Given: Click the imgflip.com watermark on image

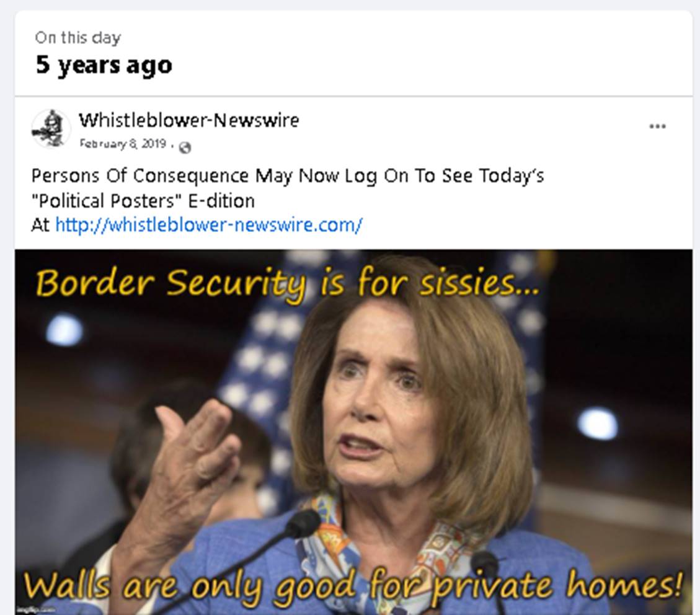Looking at the screenshot, I should [x=36, y=609].
